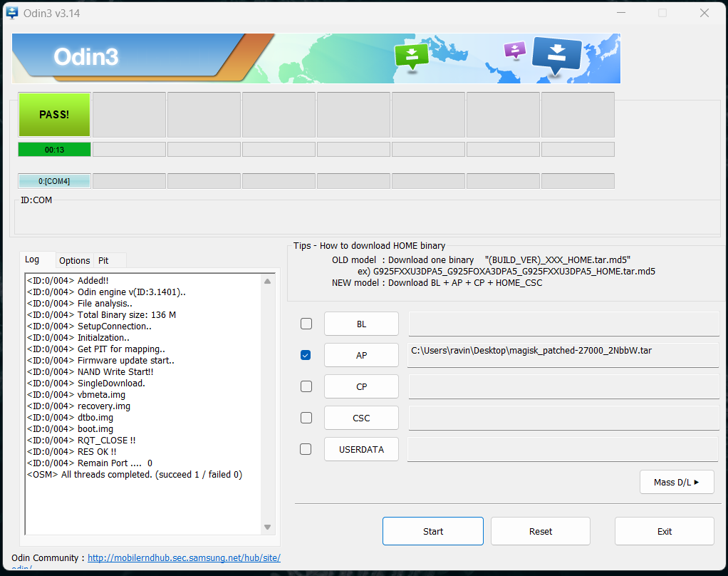
Task: Click the 'File analysis..' log line
Action: [80, 304]
